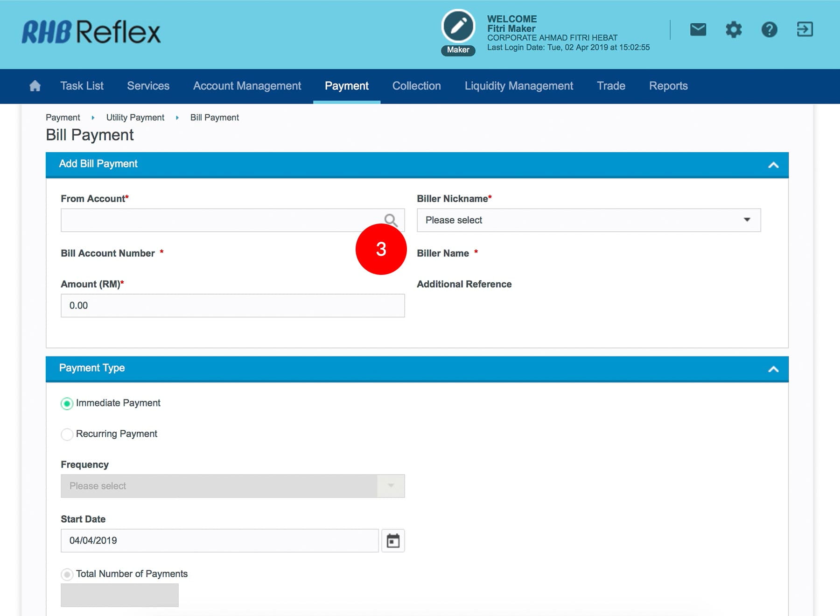Viewport: 840px width, 616px height.
Task: Open settings via the gear icon
Action: point(733,30)
